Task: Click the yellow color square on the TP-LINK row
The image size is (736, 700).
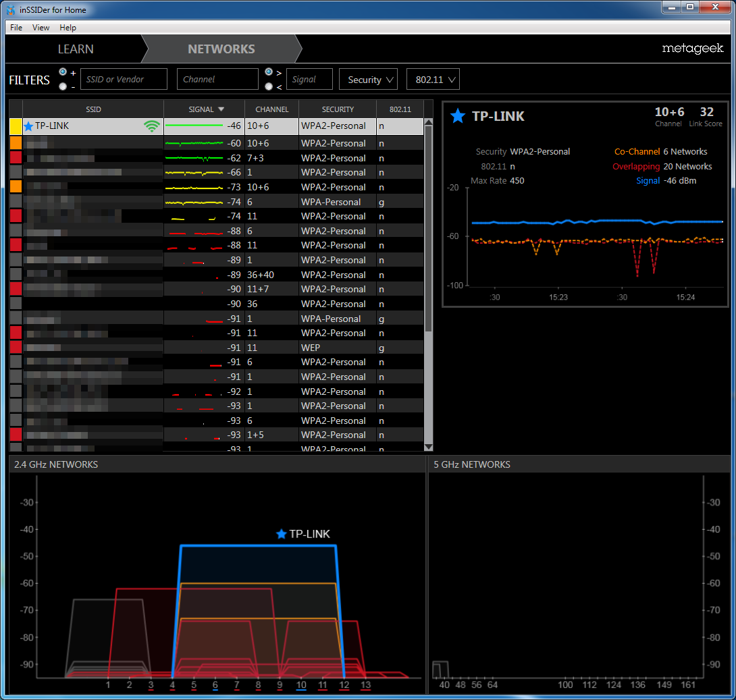Action: tap(16, 126)
